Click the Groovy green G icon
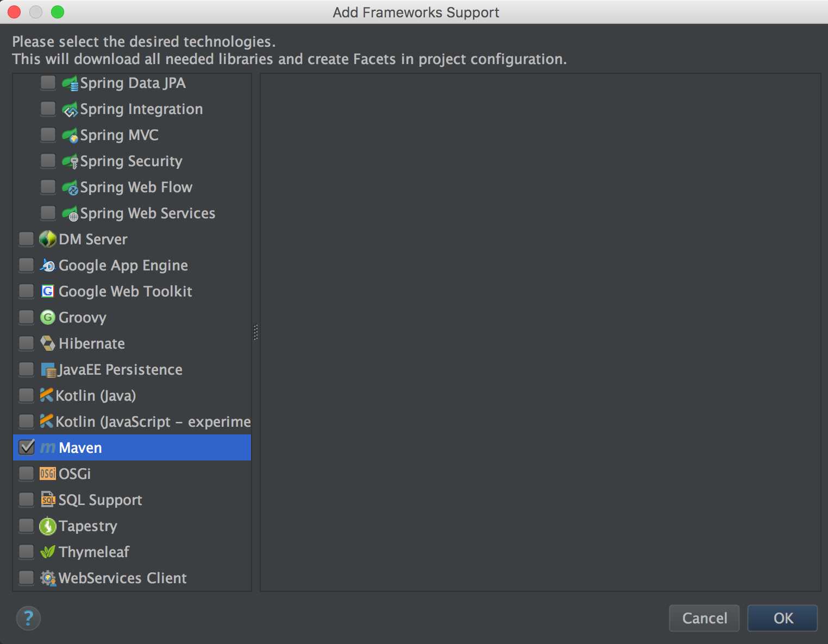 pos(48,317)
